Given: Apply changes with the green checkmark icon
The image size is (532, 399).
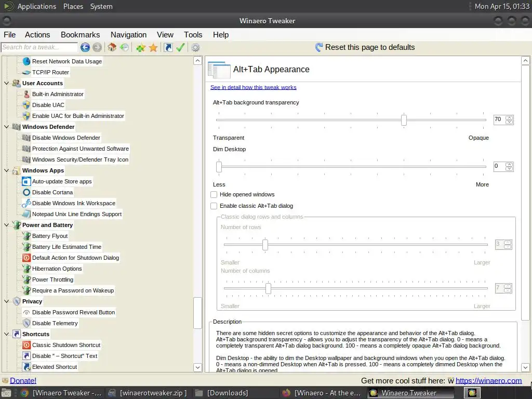Looking at the screenshot, I should point(180,47).
